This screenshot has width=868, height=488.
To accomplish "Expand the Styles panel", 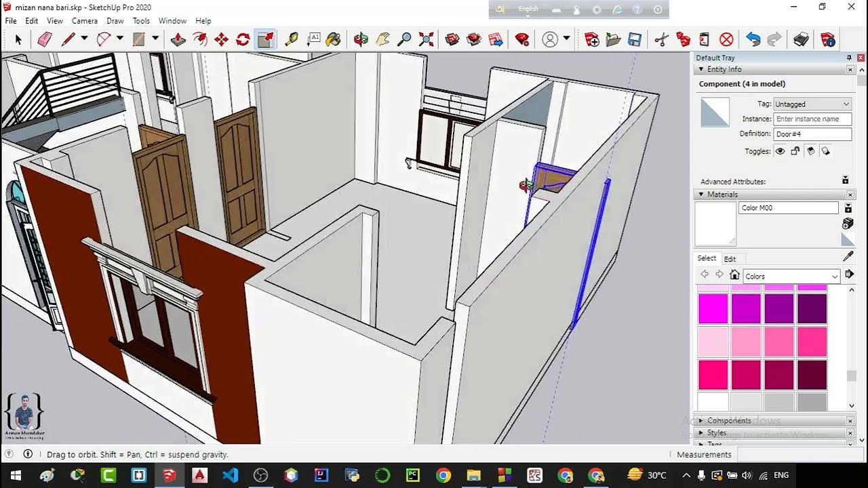I will point(701,433).
